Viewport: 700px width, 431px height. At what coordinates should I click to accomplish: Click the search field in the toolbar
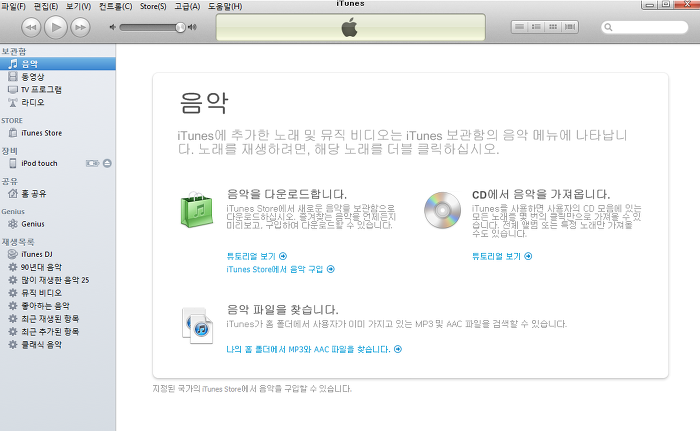point(644,27)
